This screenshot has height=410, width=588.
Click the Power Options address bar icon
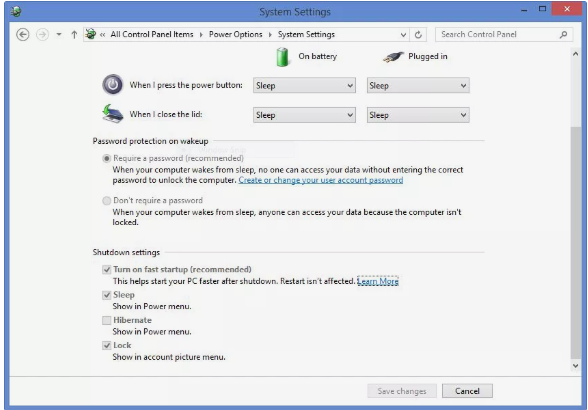pyautogui.click(x=90, y=34)
